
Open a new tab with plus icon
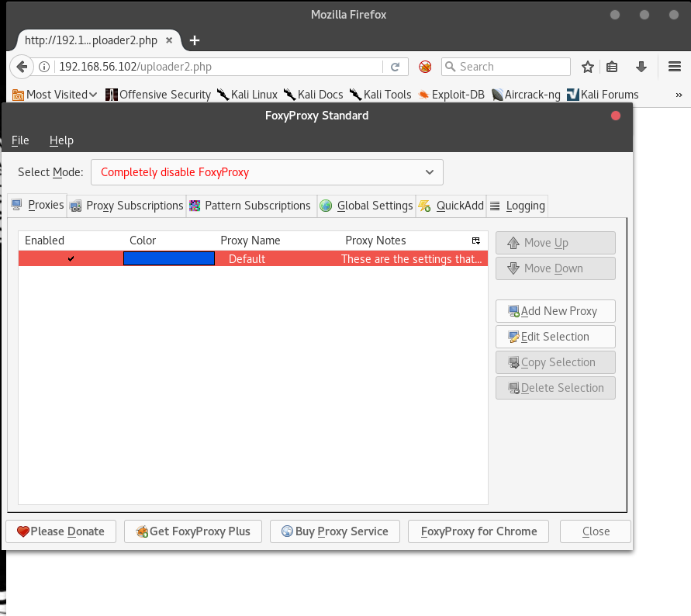click(x=195, y=40)
